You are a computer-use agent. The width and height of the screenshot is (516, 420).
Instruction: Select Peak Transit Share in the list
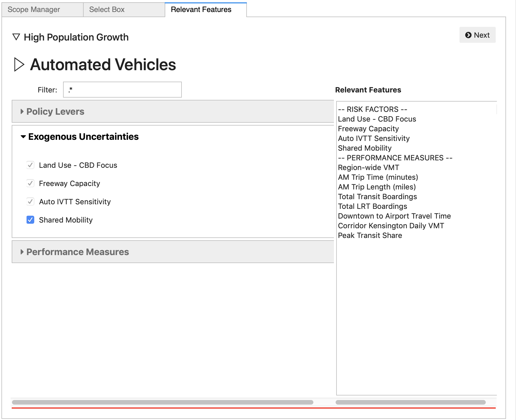(x=370, y=236)
